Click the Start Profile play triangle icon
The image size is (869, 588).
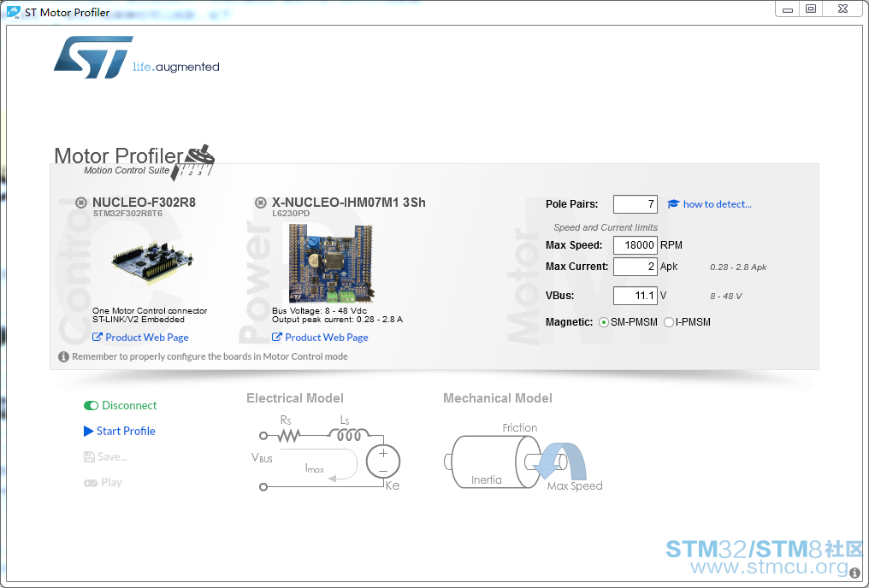[89, 431]
